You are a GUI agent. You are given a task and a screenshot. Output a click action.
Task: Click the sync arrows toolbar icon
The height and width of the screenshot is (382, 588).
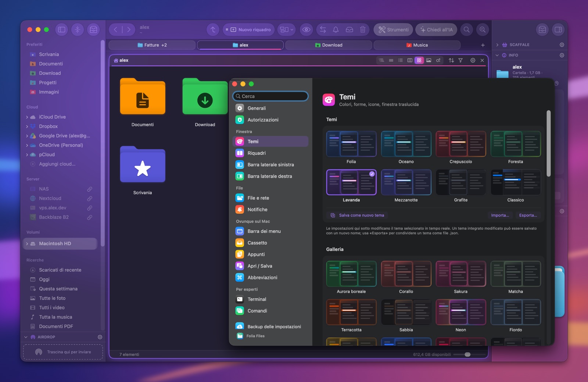[x=323, y=30]
